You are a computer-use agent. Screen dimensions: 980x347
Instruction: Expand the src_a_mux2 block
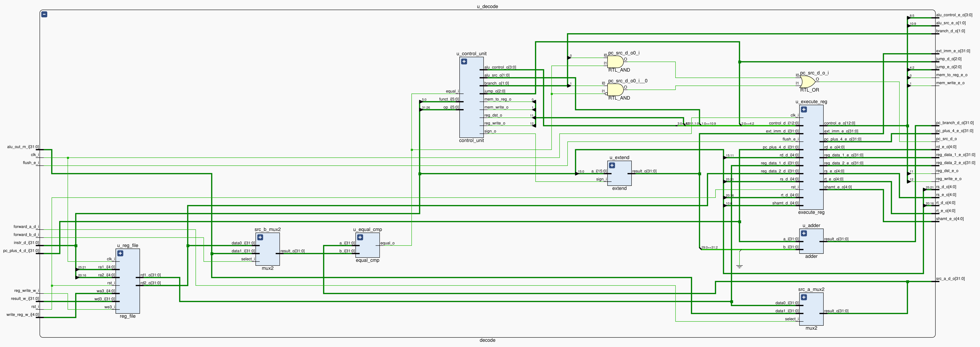(x=803, y=297)
